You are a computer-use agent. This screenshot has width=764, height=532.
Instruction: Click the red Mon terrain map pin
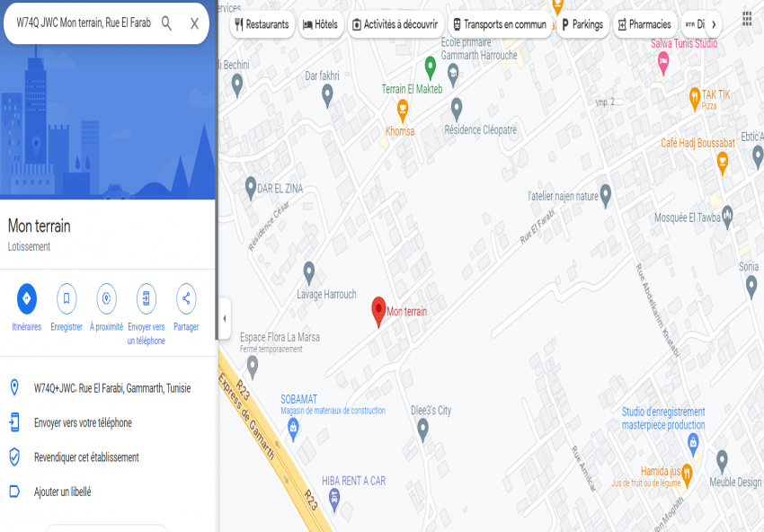[378, 312]
